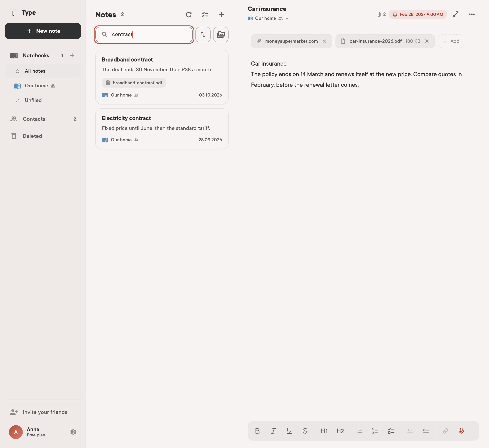Open the Contacts section
This screenshot has width=489, height=448.
point(43,119)
